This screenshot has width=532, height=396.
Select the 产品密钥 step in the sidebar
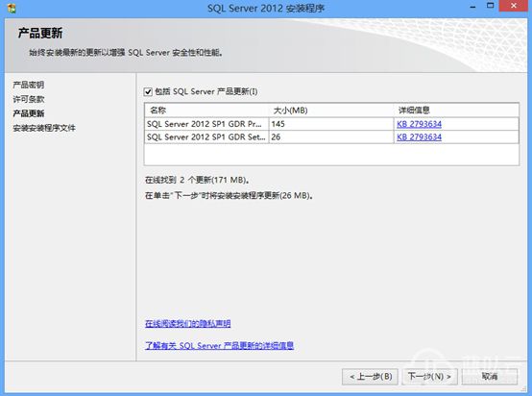pyautogui.click(x=29, y=85)
